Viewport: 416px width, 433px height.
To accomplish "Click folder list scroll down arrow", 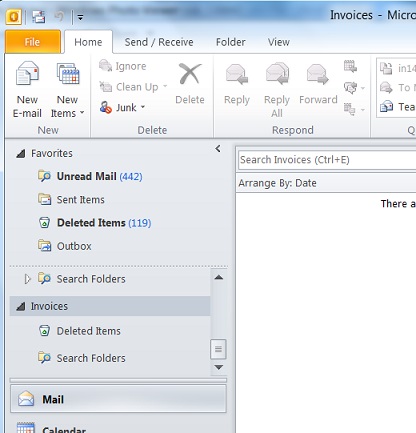I will click(219, 367).
